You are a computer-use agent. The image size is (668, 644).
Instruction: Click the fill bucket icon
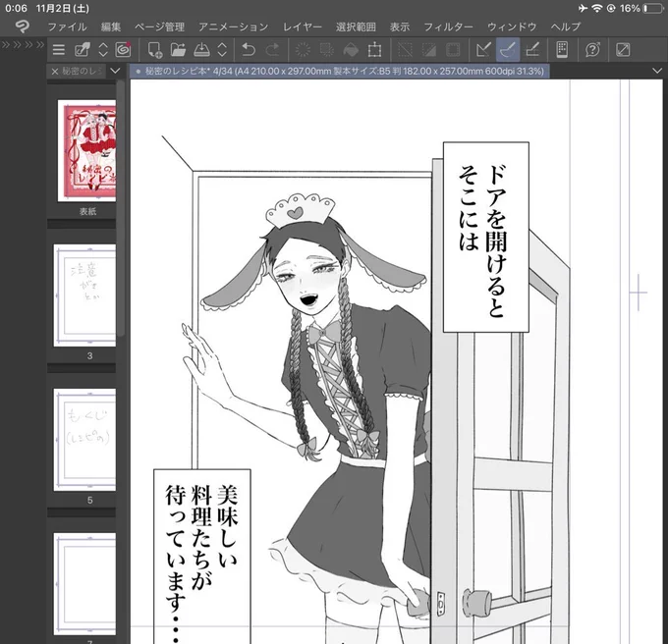tap(351, 50)
